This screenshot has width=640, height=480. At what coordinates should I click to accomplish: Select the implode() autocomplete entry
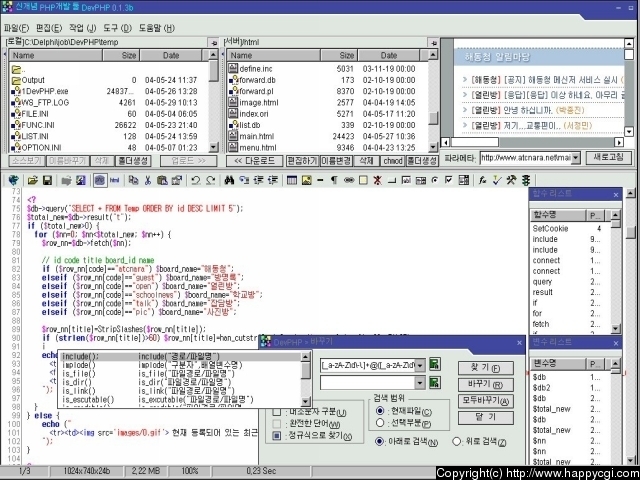[181, 365]
